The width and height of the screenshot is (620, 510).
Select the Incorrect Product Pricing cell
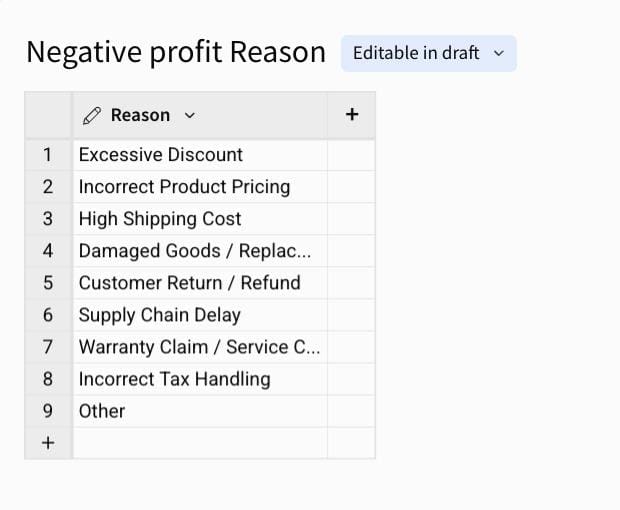click(200, 187)
